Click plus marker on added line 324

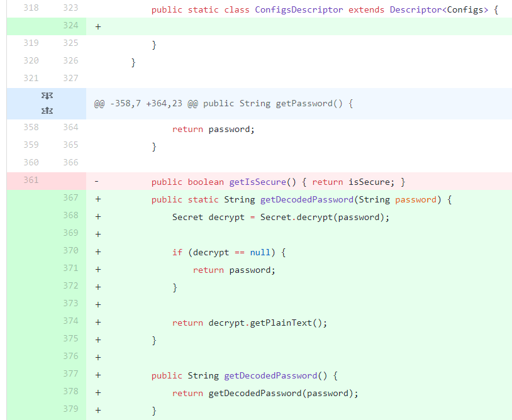pyautogui.click(x=97, y=26)
